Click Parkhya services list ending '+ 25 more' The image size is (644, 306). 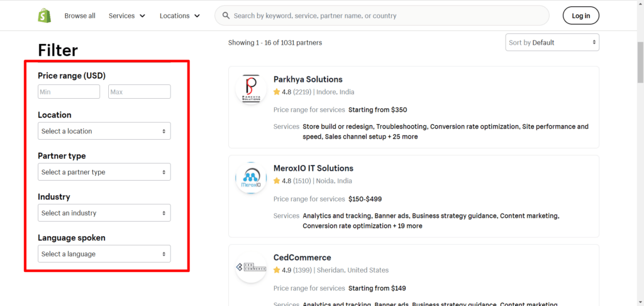point(446,132)
